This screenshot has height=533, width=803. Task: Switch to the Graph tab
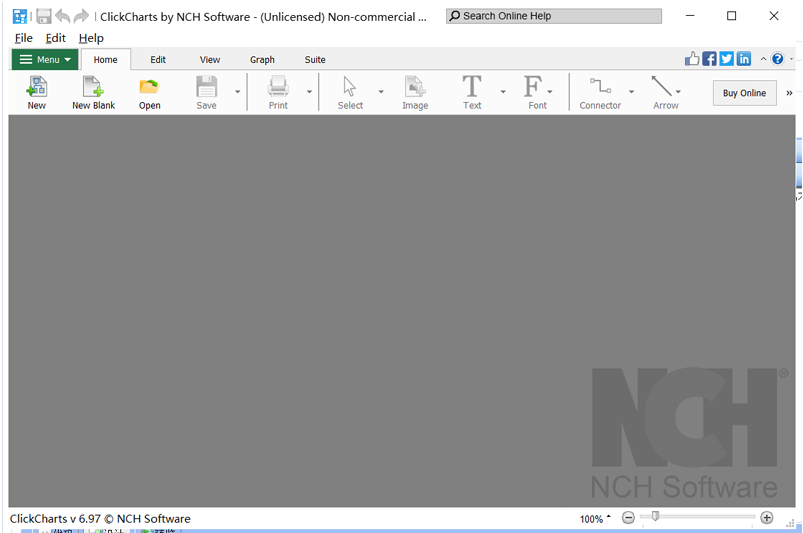[262, 59]
